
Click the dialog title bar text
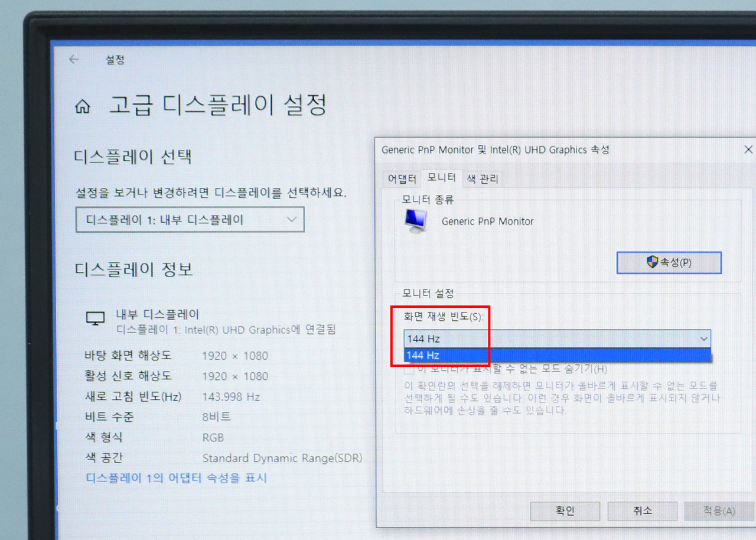(x=495, y=150)
